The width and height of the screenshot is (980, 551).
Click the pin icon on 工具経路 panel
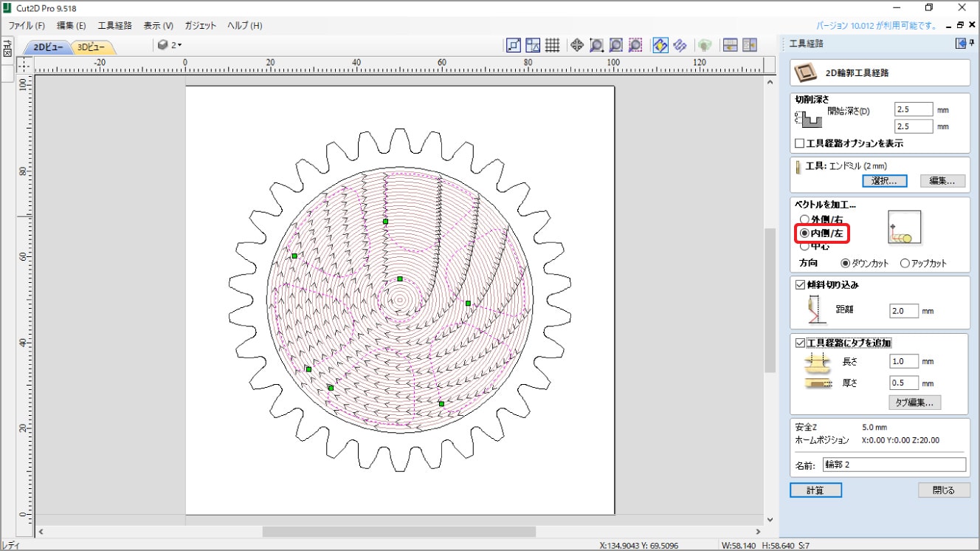coord(972,44)
